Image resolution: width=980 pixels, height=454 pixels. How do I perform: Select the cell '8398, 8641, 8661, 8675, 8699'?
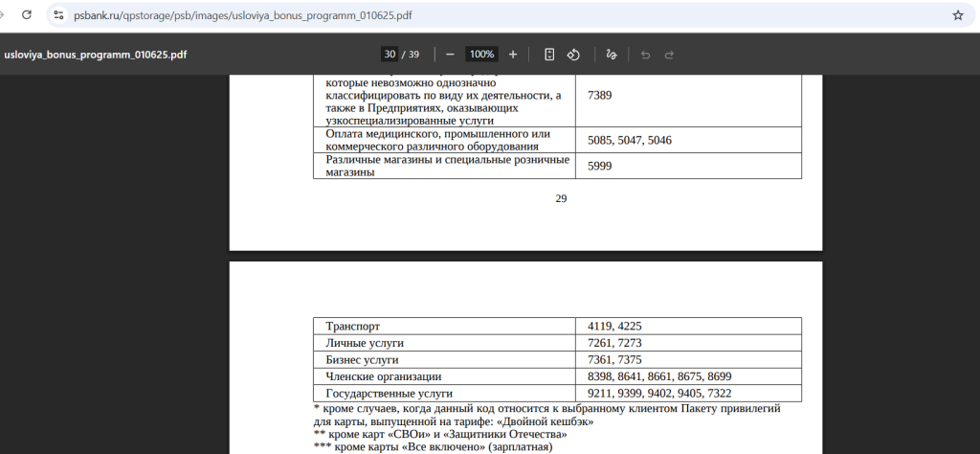[688, 376]
